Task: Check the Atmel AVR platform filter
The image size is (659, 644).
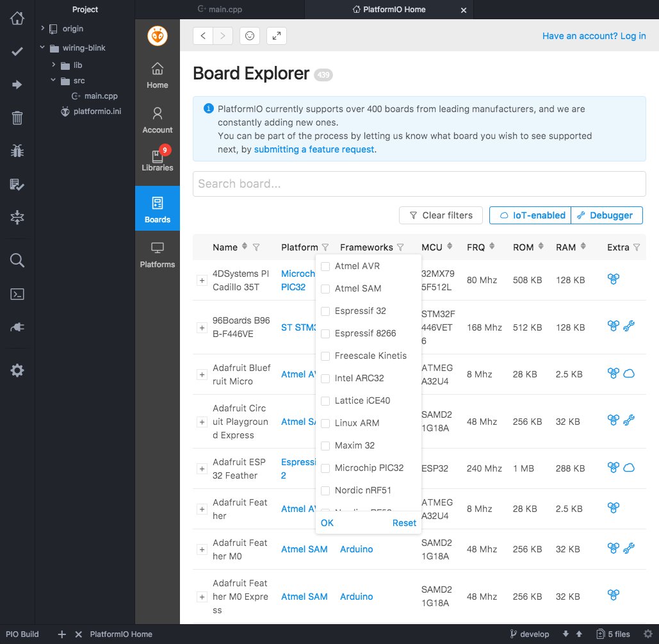Action: point(325,267)
